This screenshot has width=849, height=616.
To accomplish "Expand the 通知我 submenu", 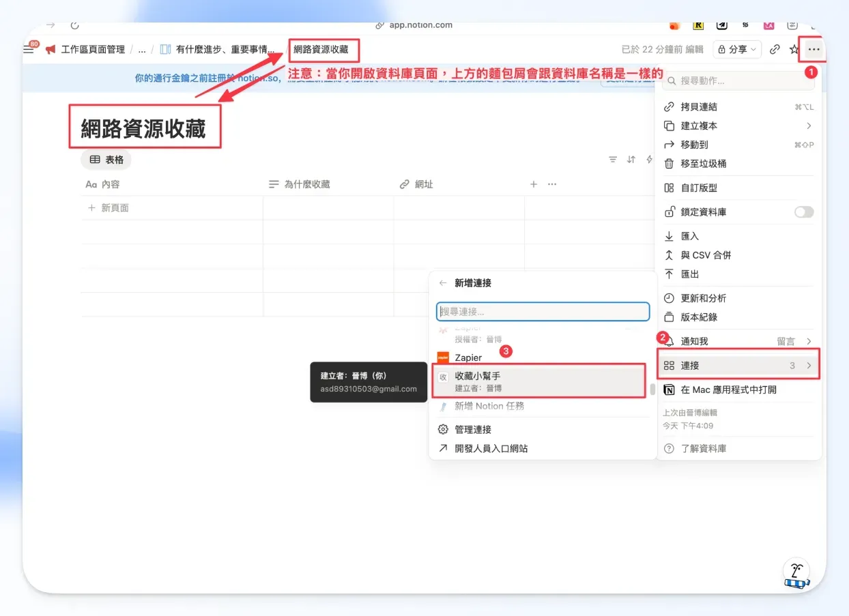I will coord(738,341).
